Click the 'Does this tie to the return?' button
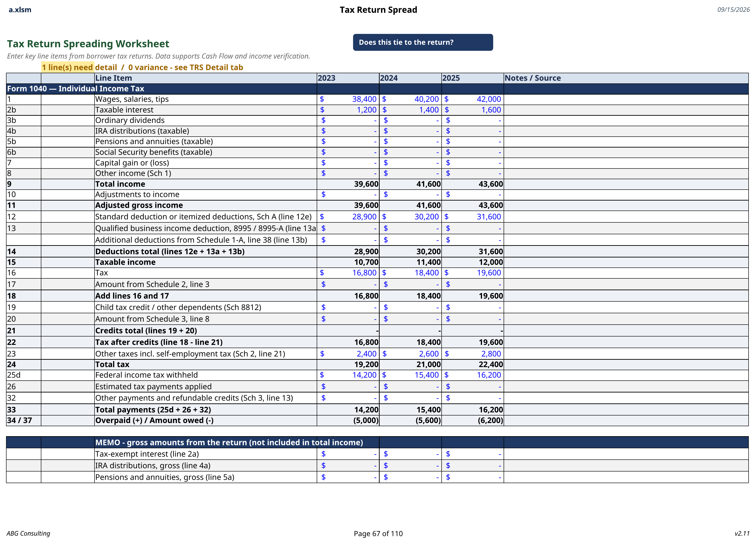This screenshot has width=756, height=544. coord(423,42)
